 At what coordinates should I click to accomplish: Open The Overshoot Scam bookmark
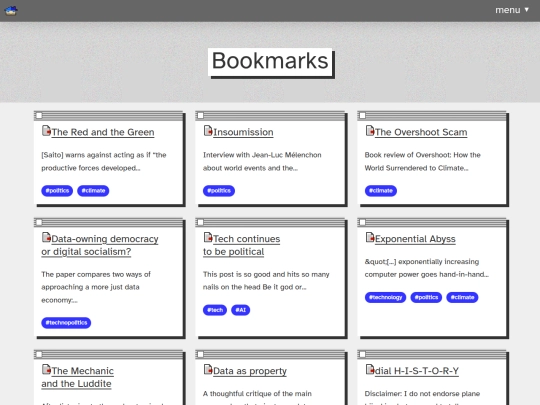[x=421, y=132]
